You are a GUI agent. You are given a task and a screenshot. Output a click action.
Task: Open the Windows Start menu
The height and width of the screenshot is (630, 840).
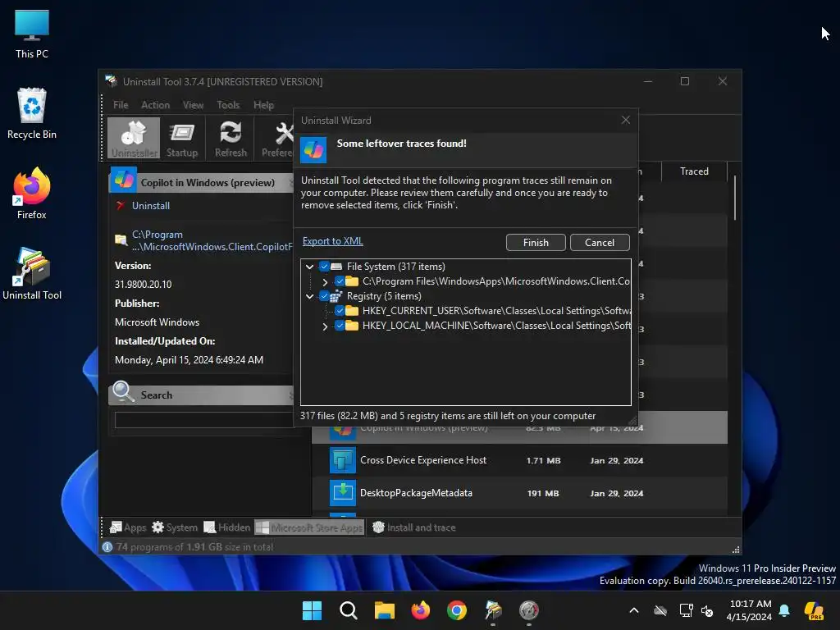point(312,610)
